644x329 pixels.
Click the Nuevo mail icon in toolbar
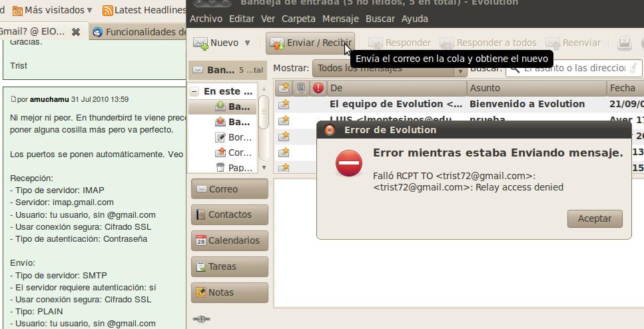pos(201,43)
